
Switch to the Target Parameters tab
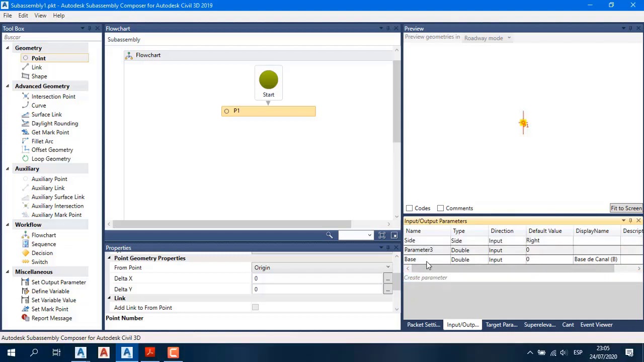coord(502,325)
